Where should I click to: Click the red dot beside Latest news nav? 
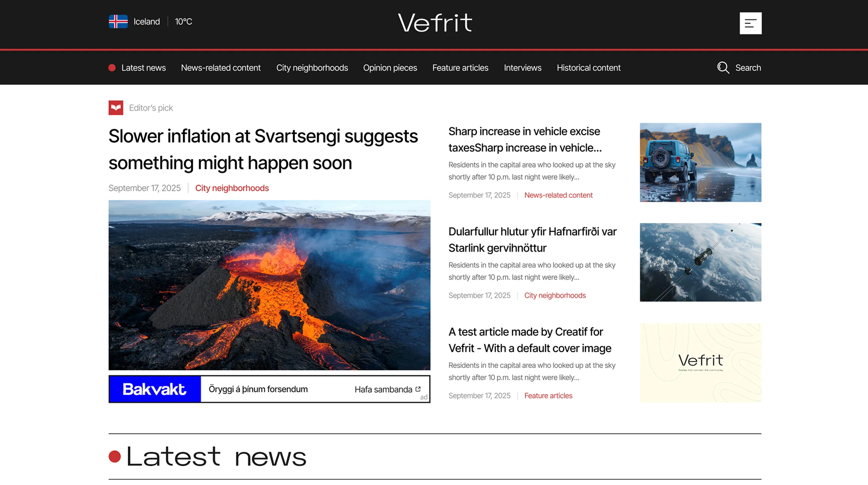112,68
